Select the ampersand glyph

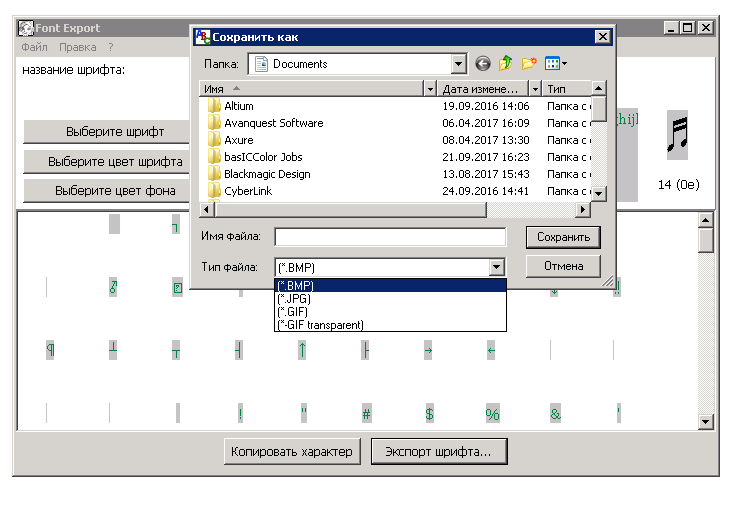tap(555, 413)
